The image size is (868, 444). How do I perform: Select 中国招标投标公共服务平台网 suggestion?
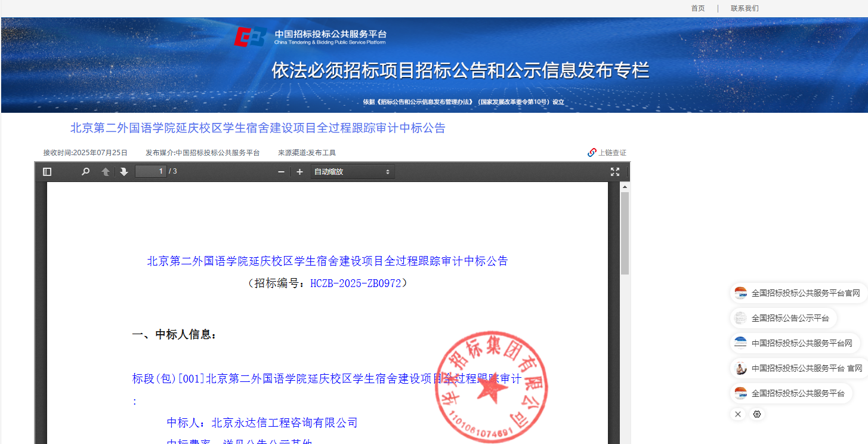tap(794, 343)
